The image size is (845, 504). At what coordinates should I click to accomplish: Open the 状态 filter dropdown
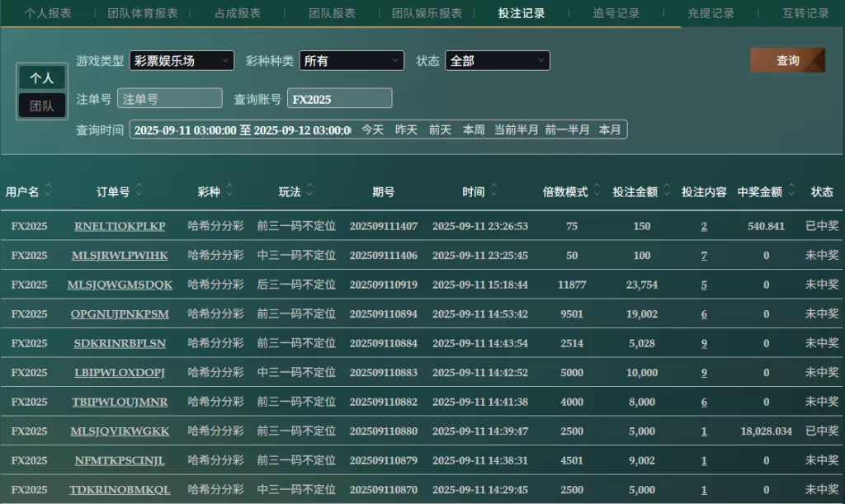tap(497, 60)
